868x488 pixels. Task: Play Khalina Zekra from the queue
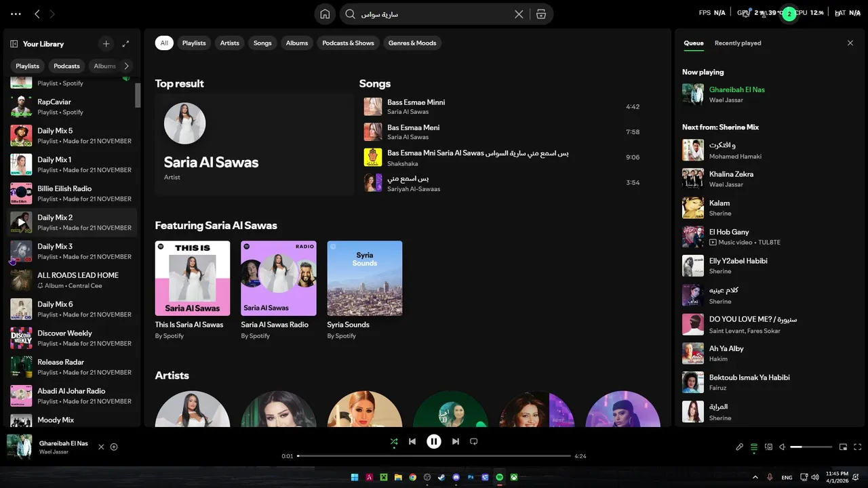(x=770, y=179)
